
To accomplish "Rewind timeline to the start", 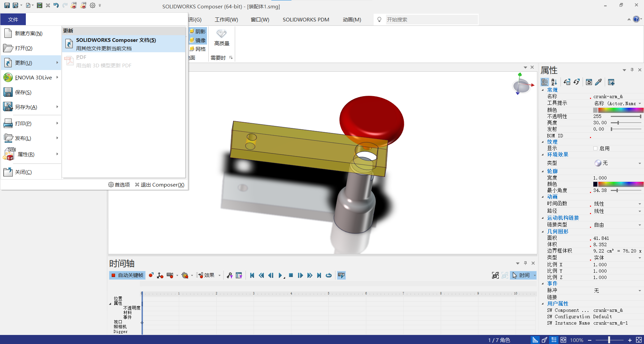I will tap(252, 275).
